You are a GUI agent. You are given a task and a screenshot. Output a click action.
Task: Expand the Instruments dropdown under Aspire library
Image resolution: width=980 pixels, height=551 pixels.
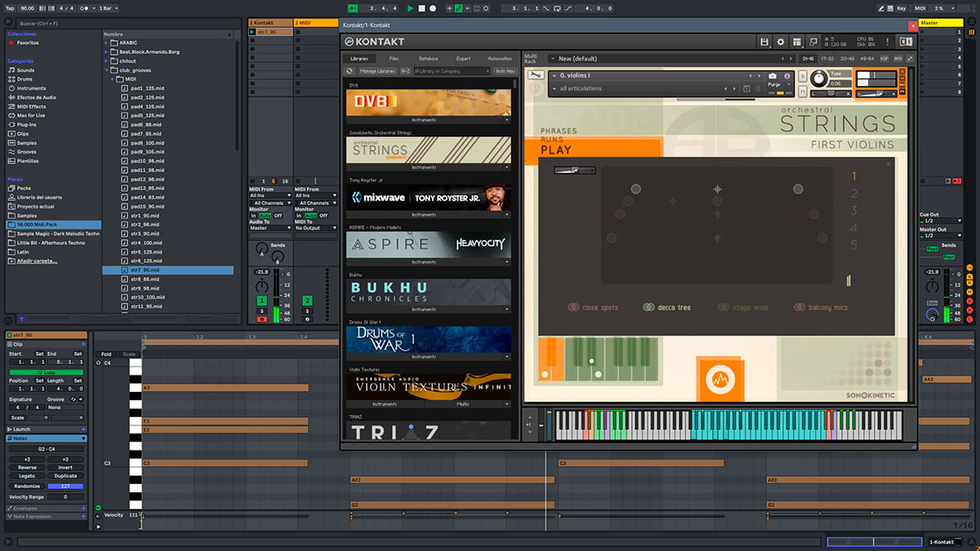(429, 262)
